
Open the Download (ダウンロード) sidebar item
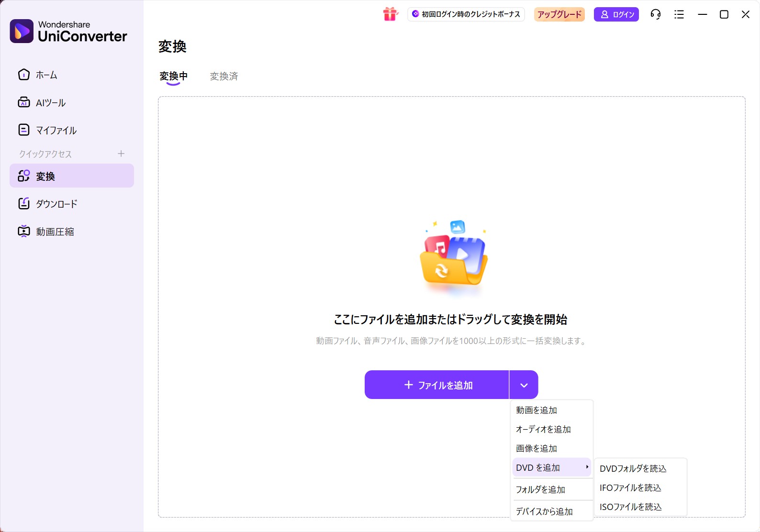coord(24,204)
